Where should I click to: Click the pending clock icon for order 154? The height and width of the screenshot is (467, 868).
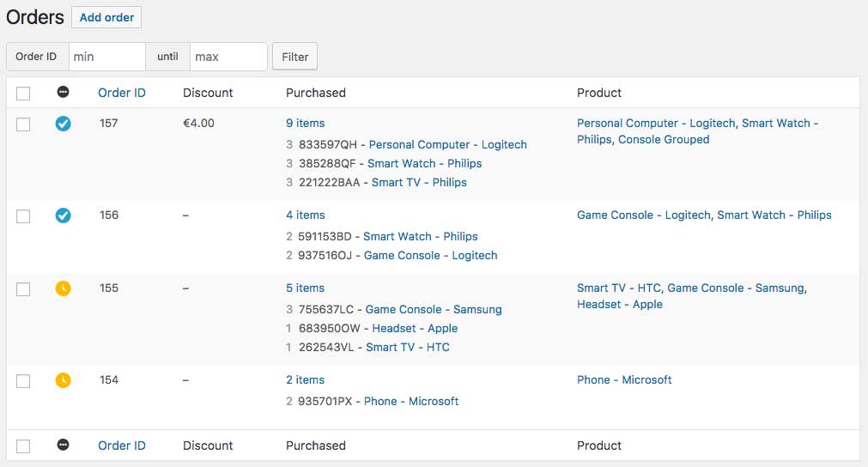point(64,380)
